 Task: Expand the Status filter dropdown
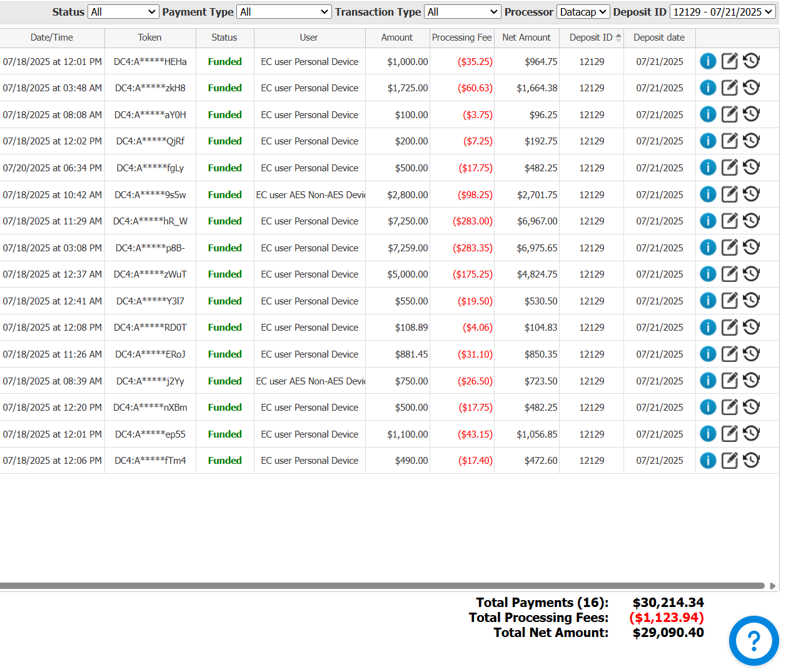point(123,12)
